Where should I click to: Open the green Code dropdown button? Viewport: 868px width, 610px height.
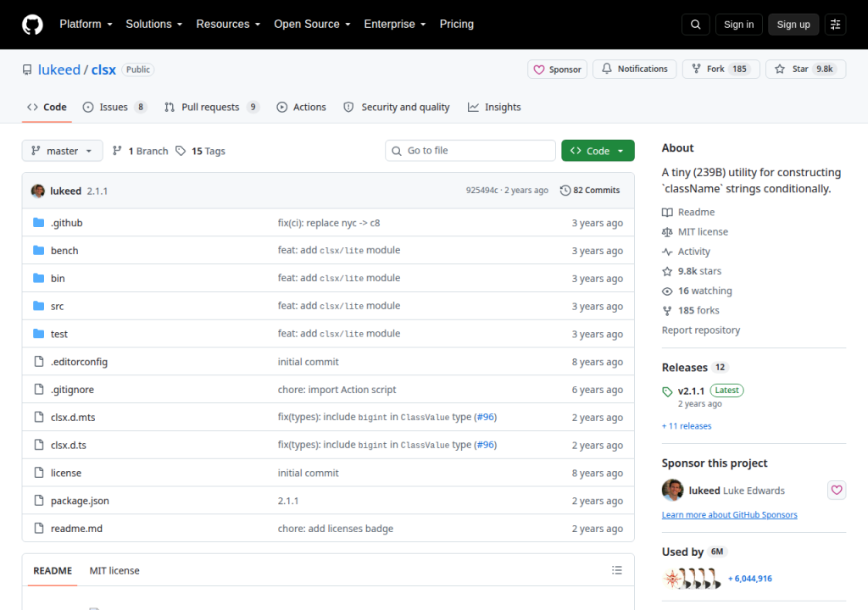coord(598,151)
